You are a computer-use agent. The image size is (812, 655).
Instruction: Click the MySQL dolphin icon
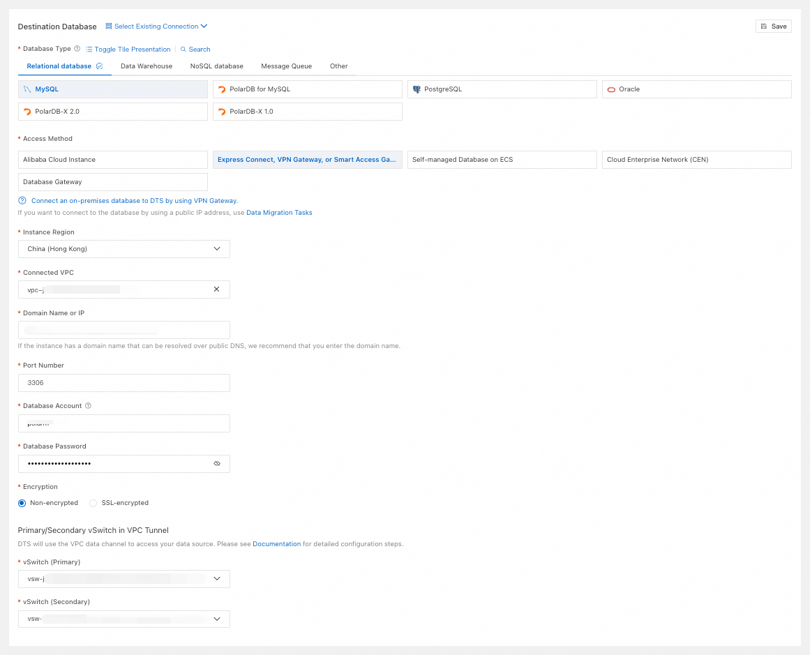point(27,89)
